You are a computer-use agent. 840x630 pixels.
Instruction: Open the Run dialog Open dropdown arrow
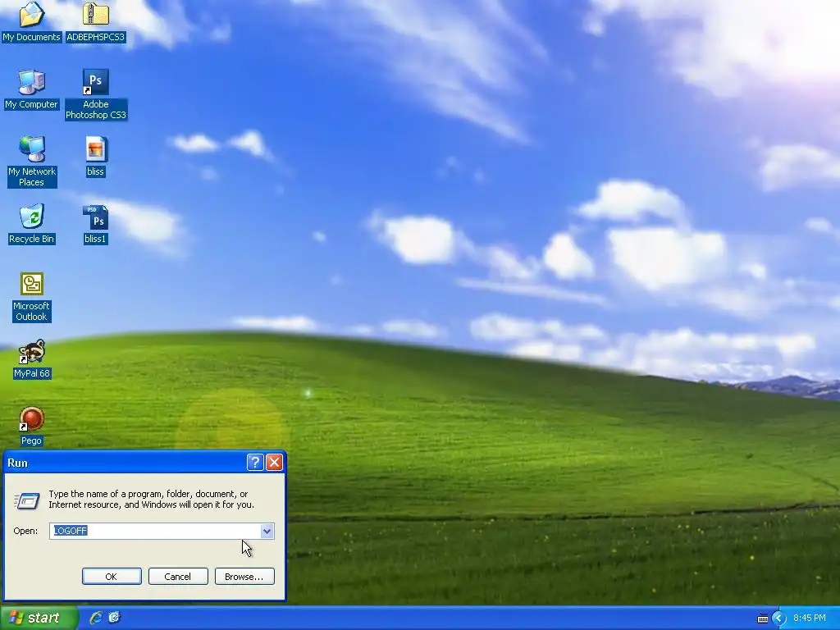tap(267, 531)
